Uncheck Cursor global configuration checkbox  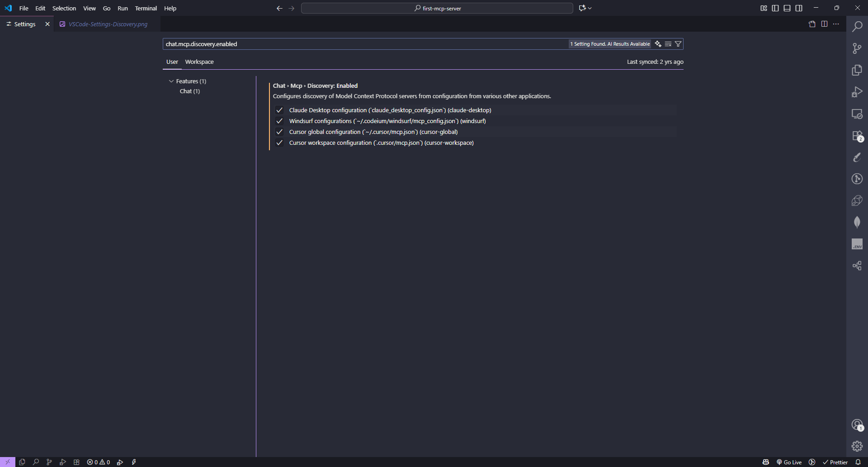pos(279,132)
